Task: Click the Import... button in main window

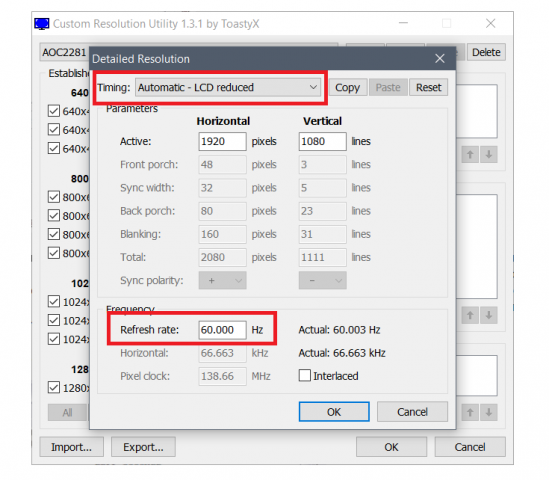Action: pos(71,447)
